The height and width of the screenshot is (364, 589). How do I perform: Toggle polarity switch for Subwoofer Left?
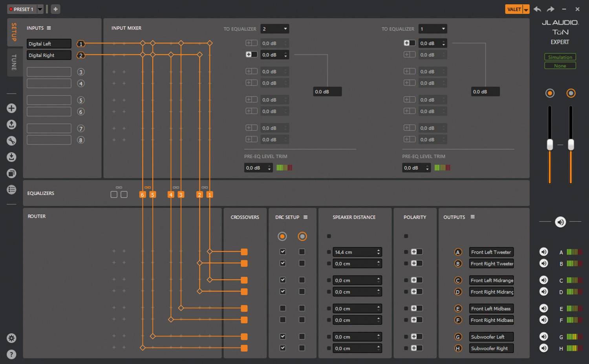417,337
